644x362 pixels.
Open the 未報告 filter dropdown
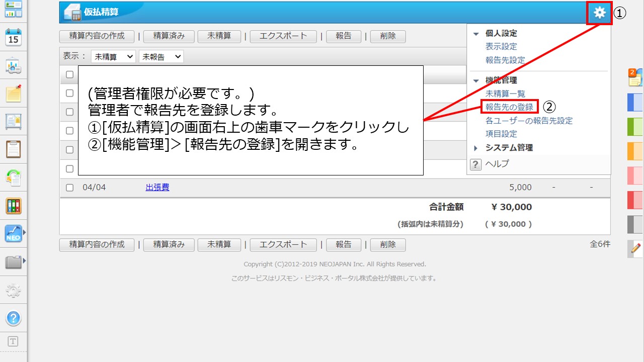161,57
